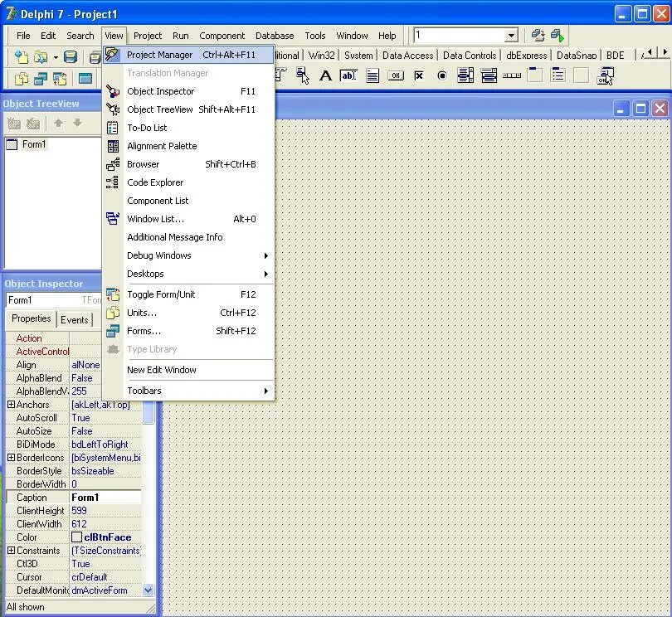Click the Save Current Desktop icon
This screenshot has width=672, height=617.
click(538, 35)
